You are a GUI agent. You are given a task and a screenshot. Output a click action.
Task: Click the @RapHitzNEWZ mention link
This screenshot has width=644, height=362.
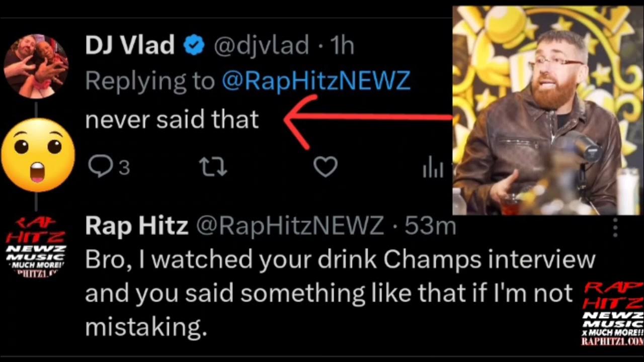coord(316,80)
